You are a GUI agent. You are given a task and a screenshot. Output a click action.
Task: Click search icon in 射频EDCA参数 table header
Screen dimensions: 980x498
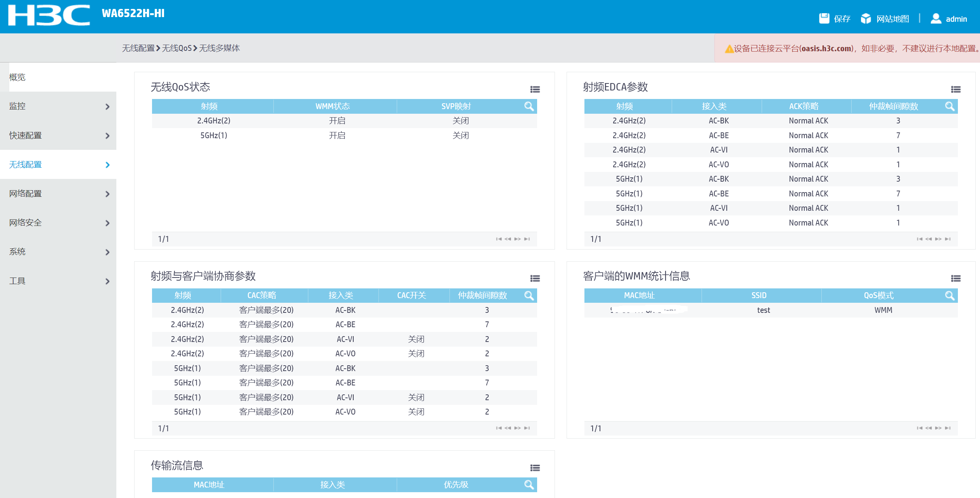[x=949, y=106]
